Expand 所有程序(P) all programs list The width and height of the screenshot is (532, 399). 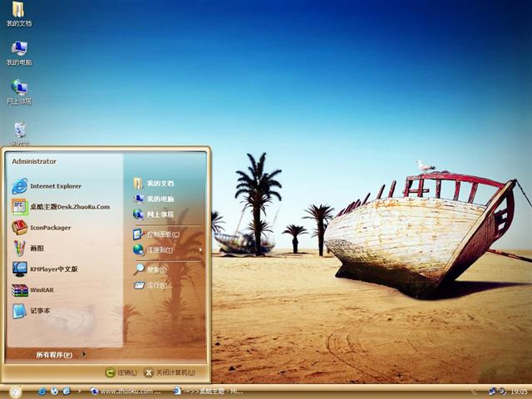61,355
